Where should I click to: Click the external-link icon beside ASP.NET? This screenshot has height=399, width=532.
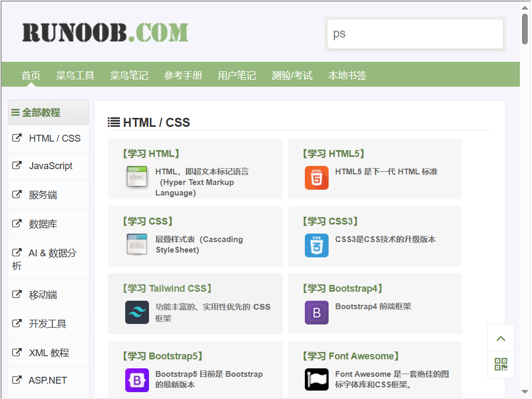[x=16, y=379]
